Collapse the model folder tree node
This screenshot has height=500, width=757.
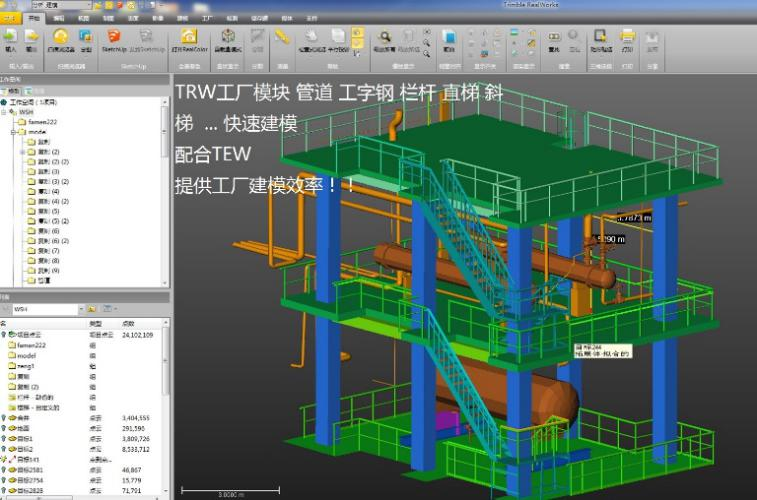(x=15, y=131)
